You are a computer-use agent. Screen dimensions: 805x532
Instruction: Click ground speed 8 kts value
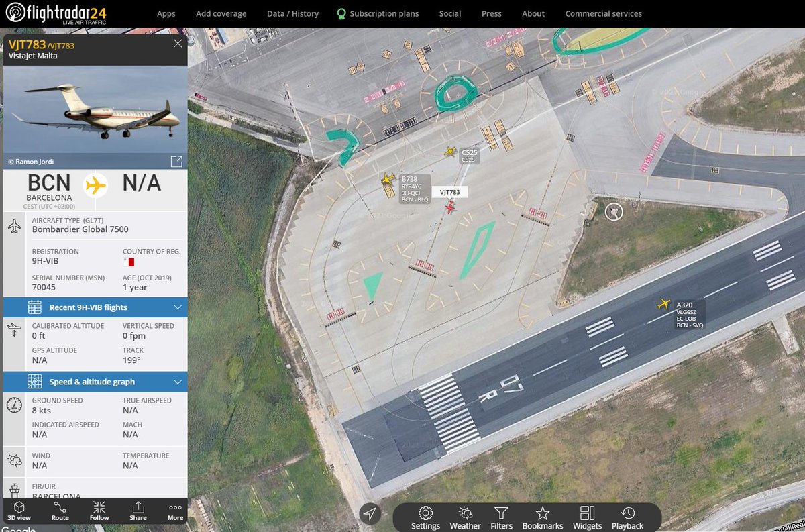click(x=42, y=410)
